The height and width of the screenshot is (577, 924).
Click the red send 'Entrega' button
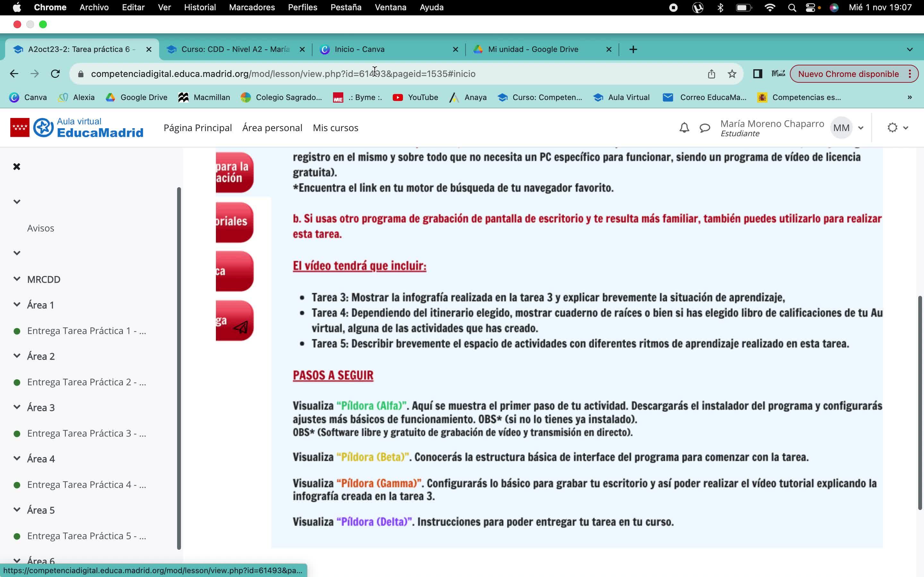(x=234, y=321)
